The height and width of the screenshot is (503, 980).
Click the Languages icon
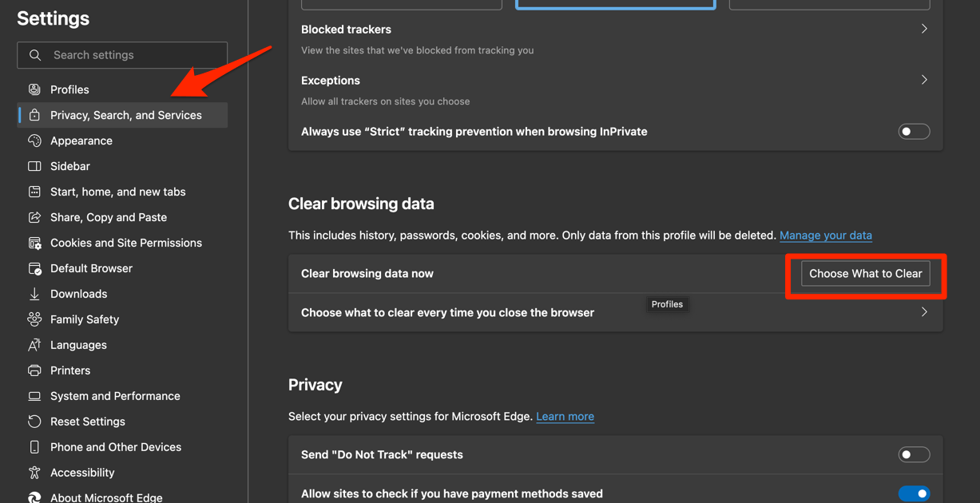tap(34, 345)
